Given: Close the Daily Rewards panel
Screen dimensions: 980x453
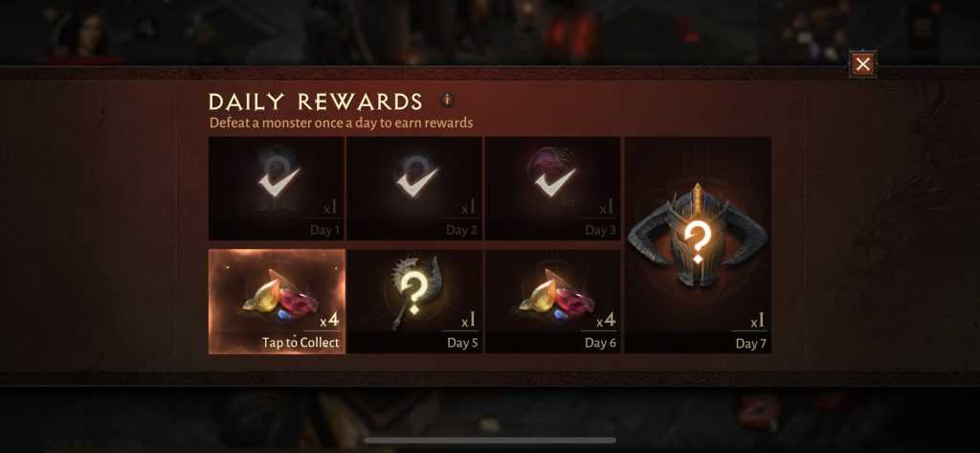Looking at the screenshot, I should click(862, 64).
